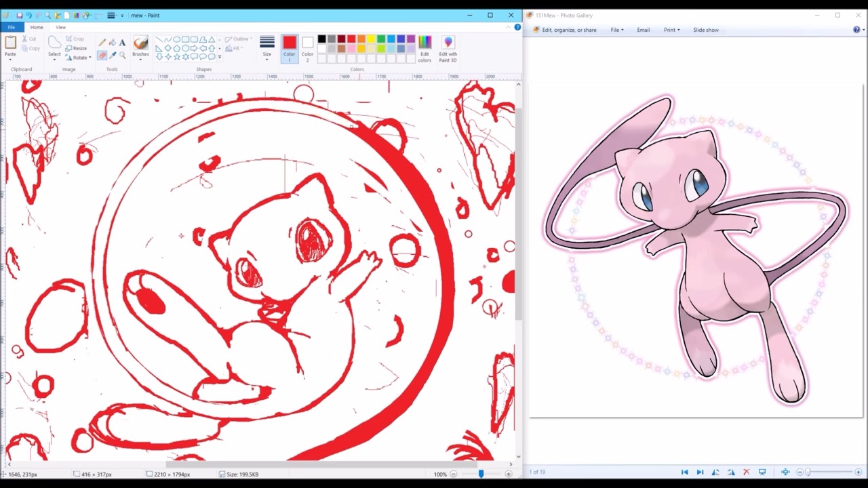This screenshot has height=488, width=868.
Task: Click the Photo Gallery zoom slider handle
Action: tap(808, 472)
